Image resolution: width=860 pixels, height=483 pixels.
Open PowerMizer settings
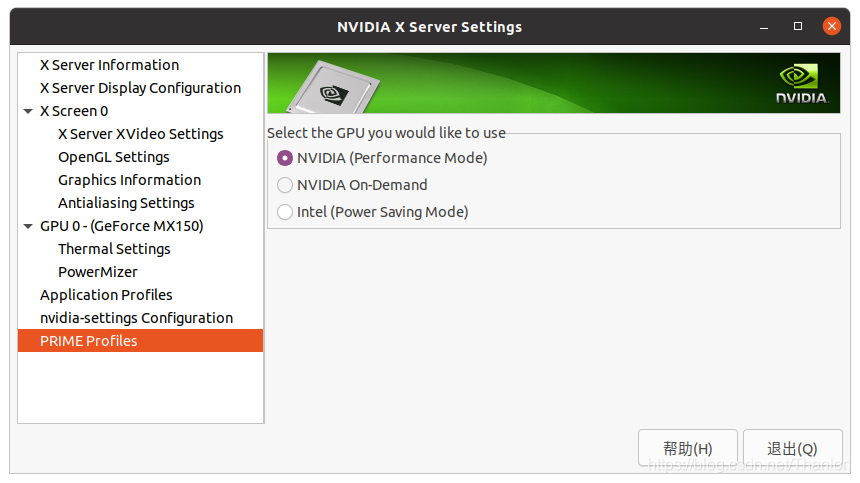tap(97, 272)
